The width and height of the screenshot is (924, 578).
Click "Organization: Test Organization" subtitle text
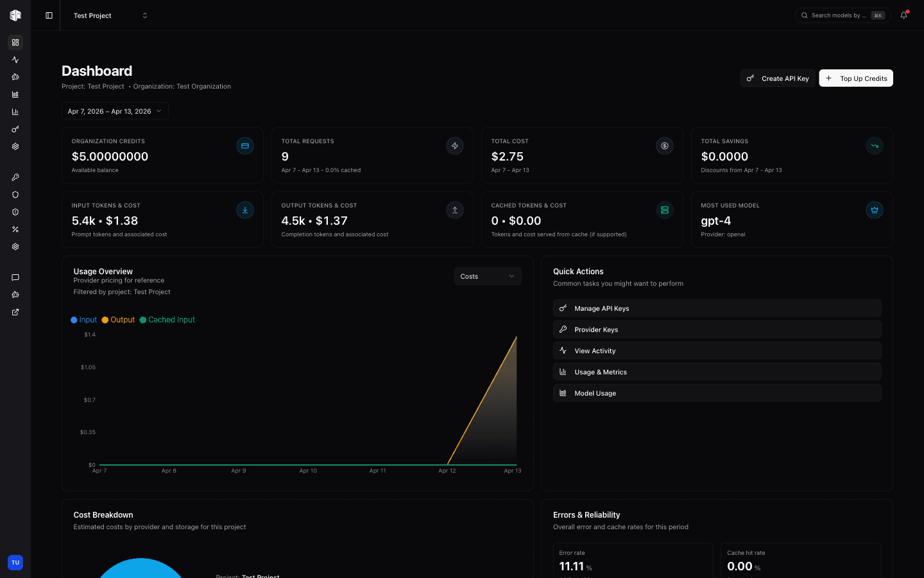point(182,87)
